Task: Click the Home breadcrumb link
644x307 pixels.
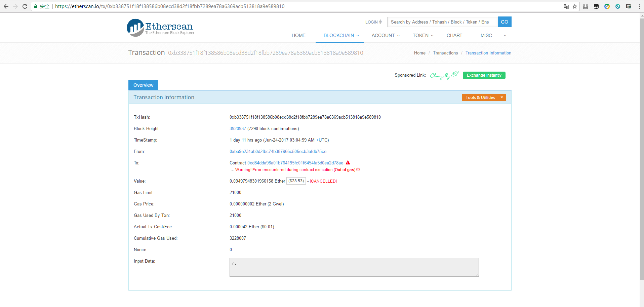Action: point(420,53)
